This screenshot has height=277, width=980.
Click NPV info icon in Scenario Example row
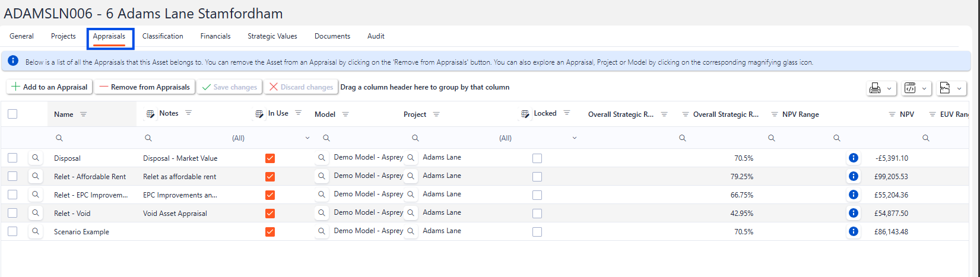853,231
